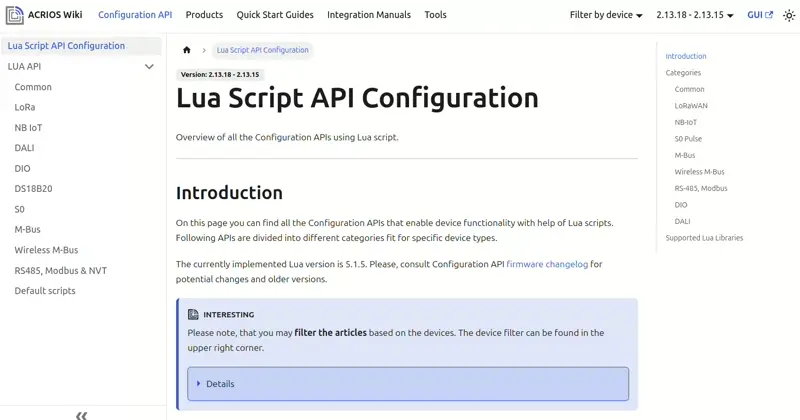The image size is (800, 420).
Task: Click Lua Script API Configuration breadcrumb
Action: click(x=262, y=50)
